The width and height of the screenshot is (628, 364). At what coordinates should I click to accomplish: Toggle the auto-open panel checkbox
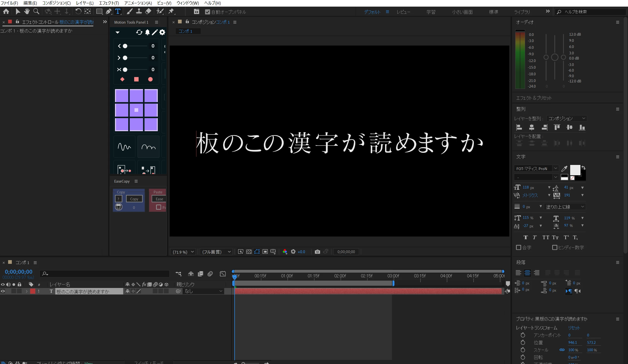click(x=207, y=12)
